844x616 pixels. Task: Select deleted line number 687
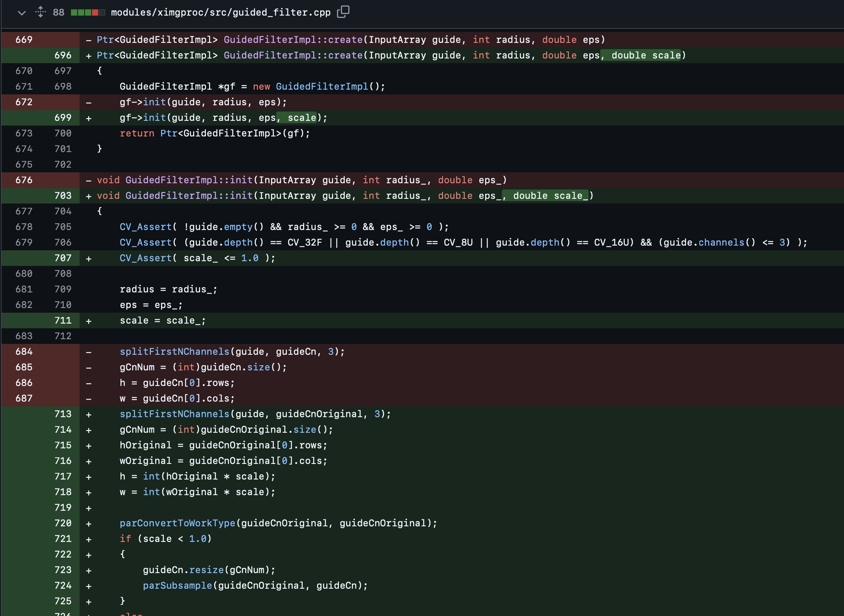24,398
